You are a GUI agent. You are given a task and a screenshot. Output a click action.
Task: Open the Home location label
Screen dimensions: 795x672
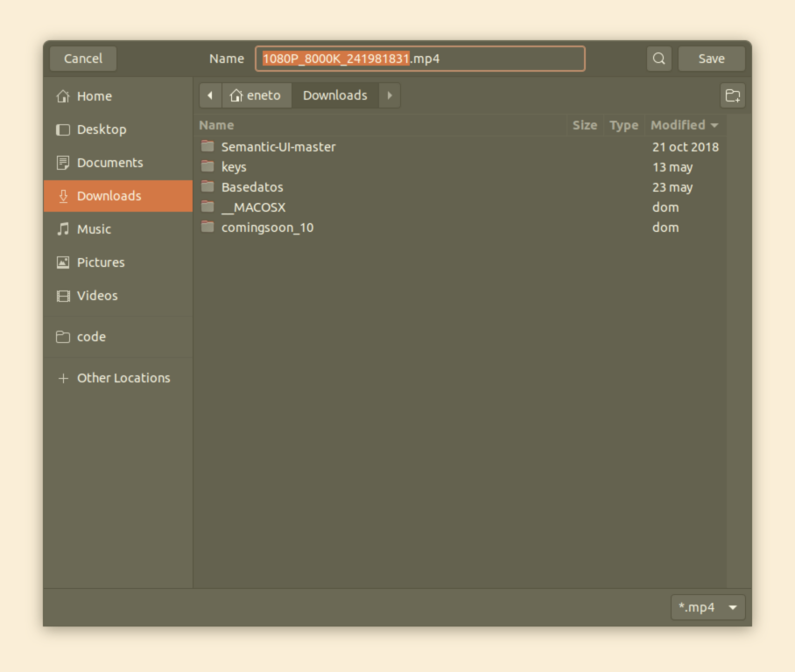(95, 96)
